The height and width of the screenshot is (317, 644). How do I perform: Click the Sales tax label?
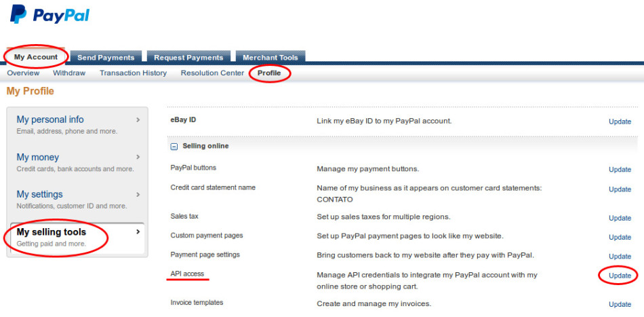(x=185, y=216)
